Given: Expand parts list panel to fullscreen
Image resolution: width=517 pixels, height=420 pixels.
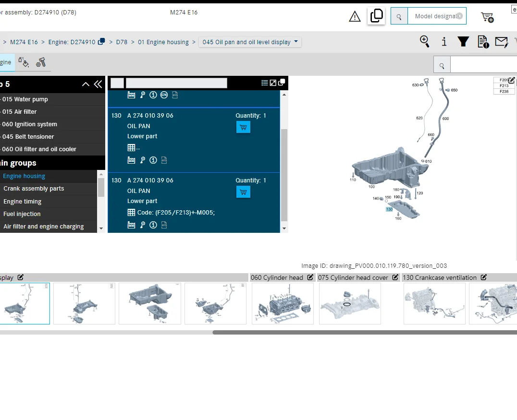Looking at the screenshot, I should tap(273, 83).
